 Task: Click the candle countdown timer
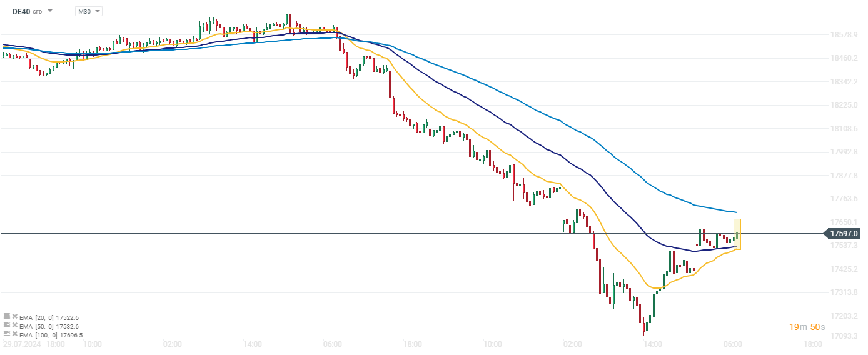[x=807, y=327]
